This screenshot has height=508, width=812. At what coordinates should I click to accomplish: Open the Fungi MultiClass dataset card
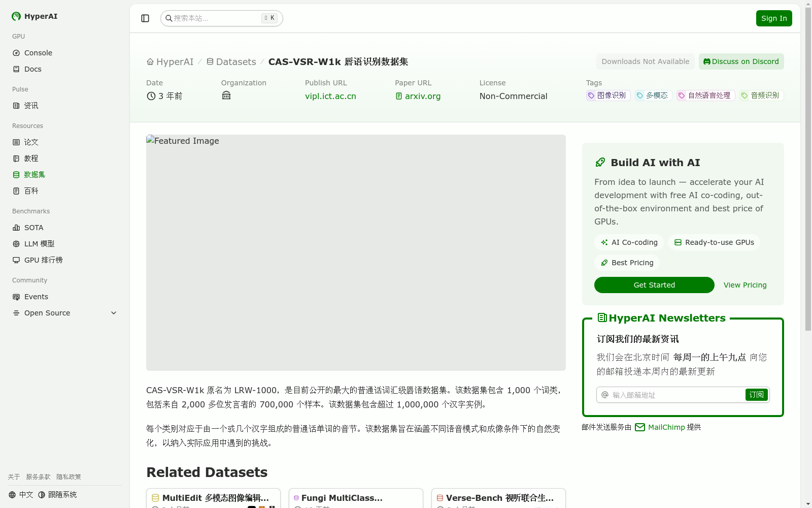[x=356, y=498]
